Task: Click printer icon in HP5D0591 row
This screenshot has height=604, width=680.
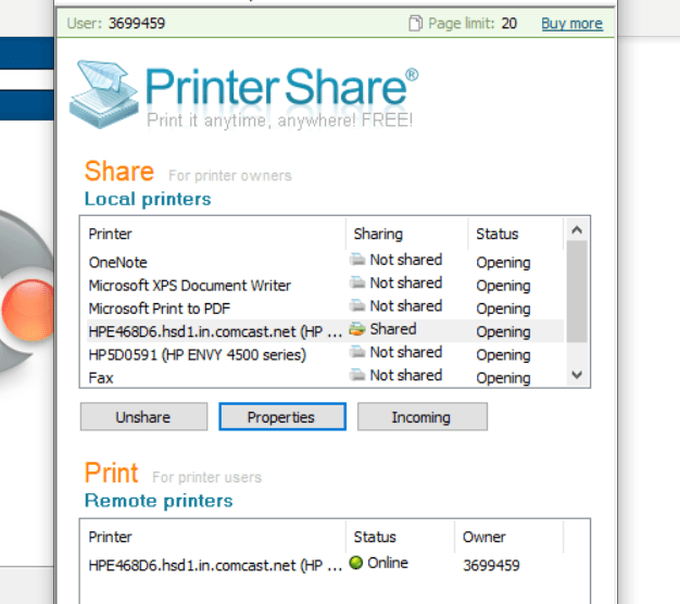Action: point(357,352)
